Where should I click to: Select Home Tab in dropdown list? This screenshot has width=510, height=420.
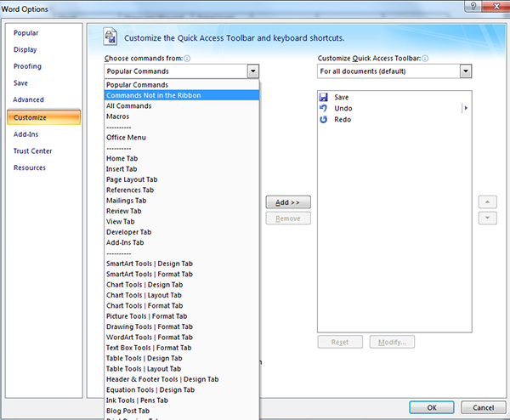123,158
